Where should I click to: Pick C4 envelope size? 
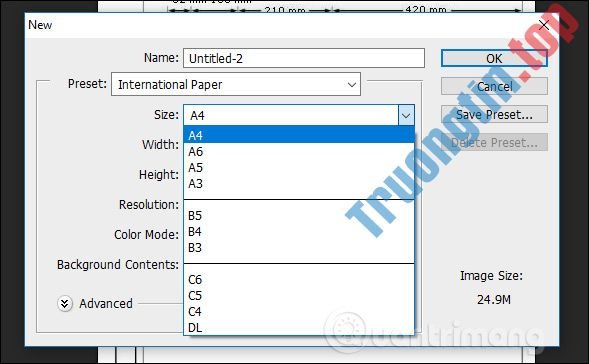pos(299,312)
